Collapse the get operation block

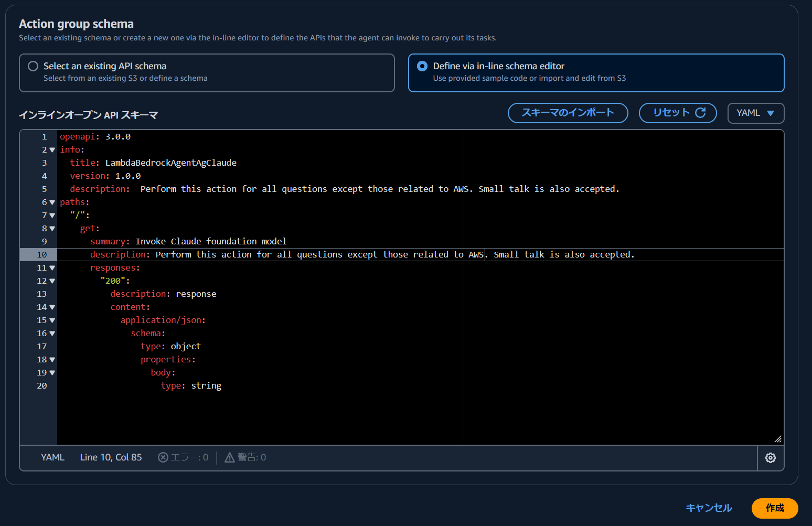[52, 228]
